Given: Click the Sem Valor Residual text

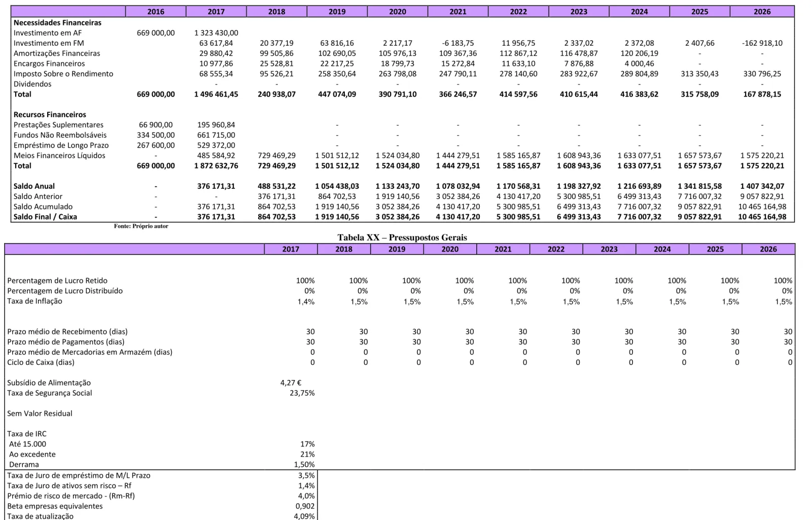Looking at the screenshot, I should 40,413.
